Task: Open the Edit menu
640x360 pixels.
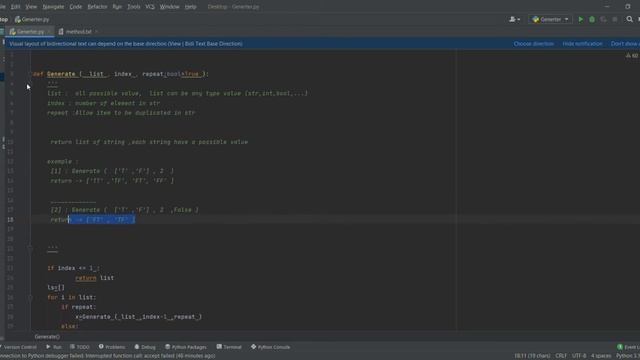Action: coord(16,7)
